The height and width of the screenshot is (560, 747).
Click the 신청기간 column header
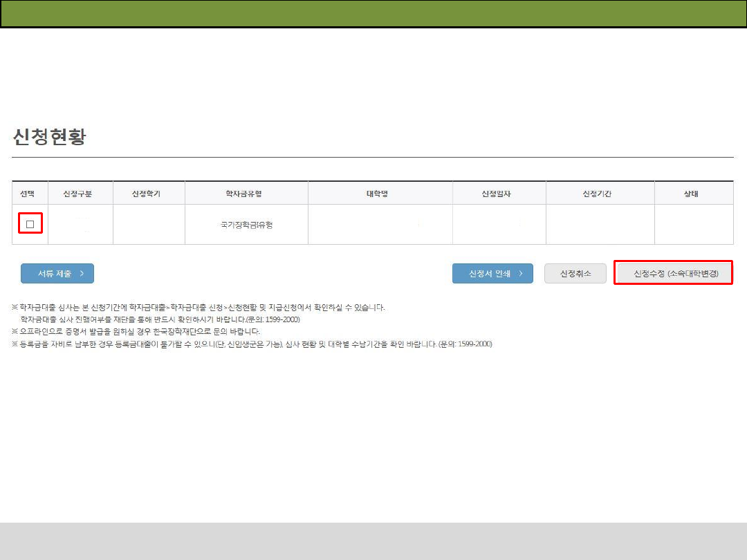pyautogui.click(x=598, y=194)
